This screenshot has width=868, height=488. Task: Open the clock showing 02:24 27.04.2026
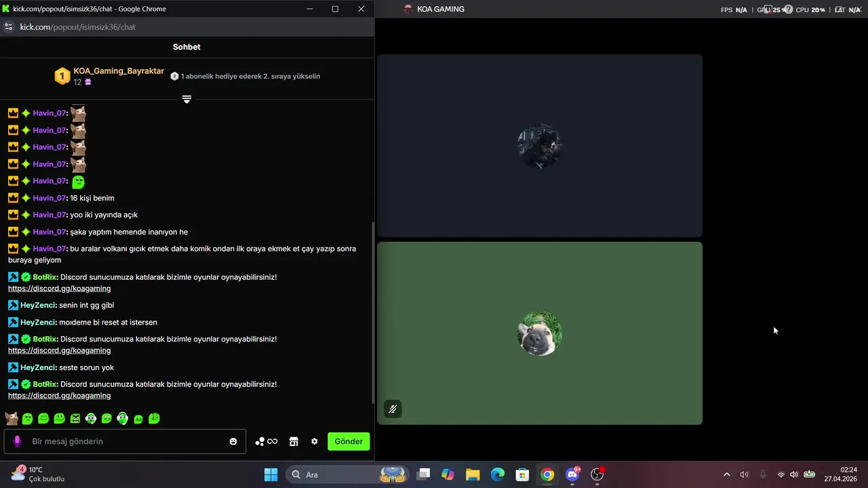[841, 474]
